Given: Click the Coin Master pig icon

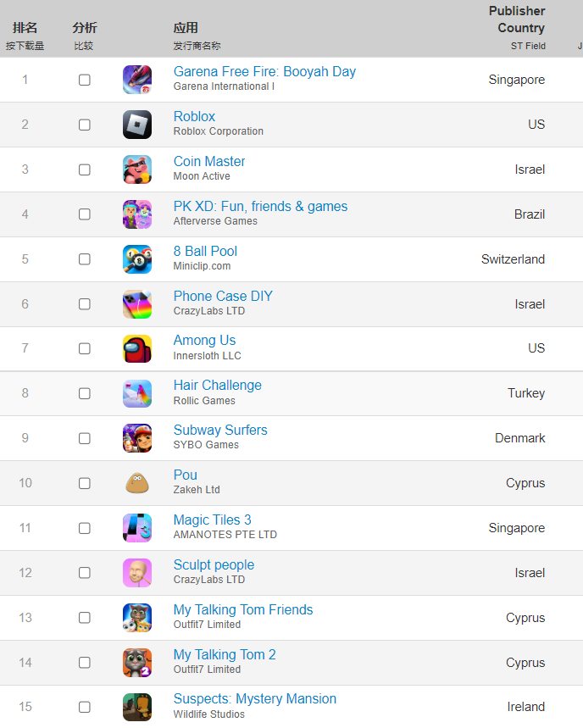Looking at the screenshot, I should coord(137,169).
